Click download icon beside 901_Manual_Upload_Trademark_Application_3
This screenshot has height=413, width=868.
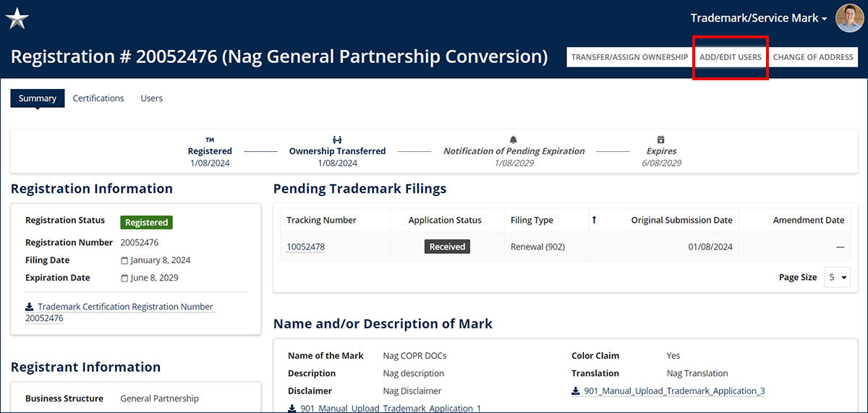(x=576, y=391)
